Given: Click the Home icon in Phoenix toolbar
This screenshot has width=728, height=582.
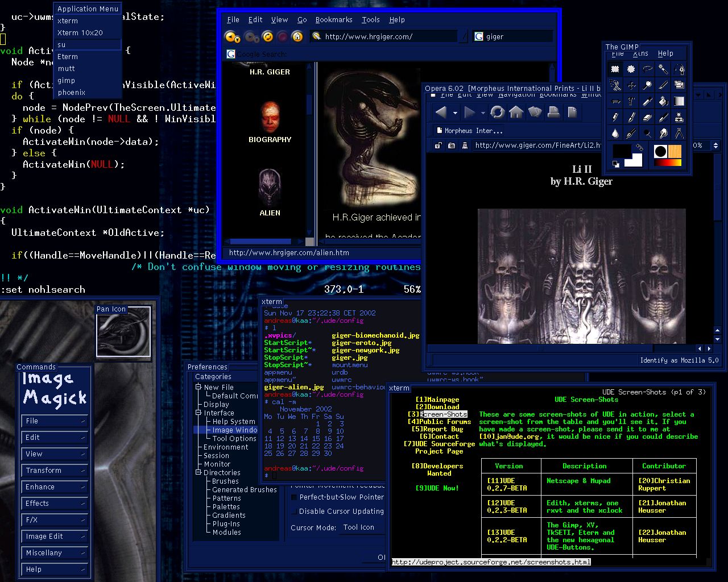Looking at the screenshot, I should click(x=297, y=36).
